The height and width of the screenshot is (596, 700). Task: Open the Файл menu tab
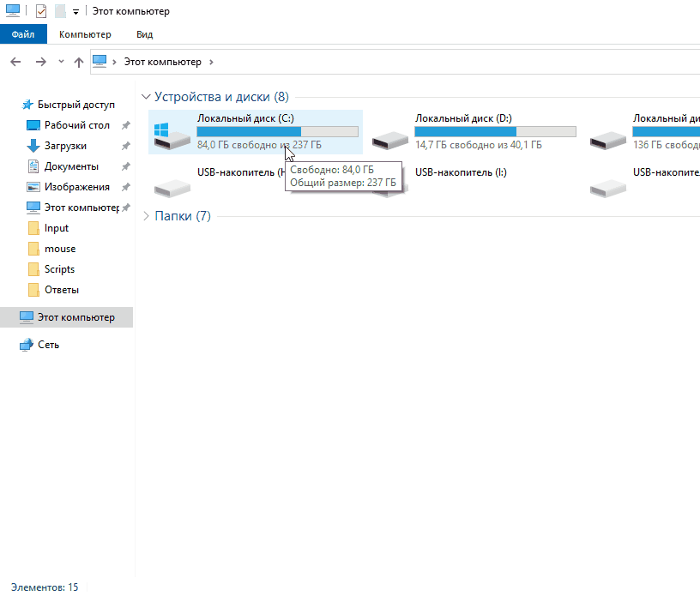pyautogui.click(x=23, y=34)
